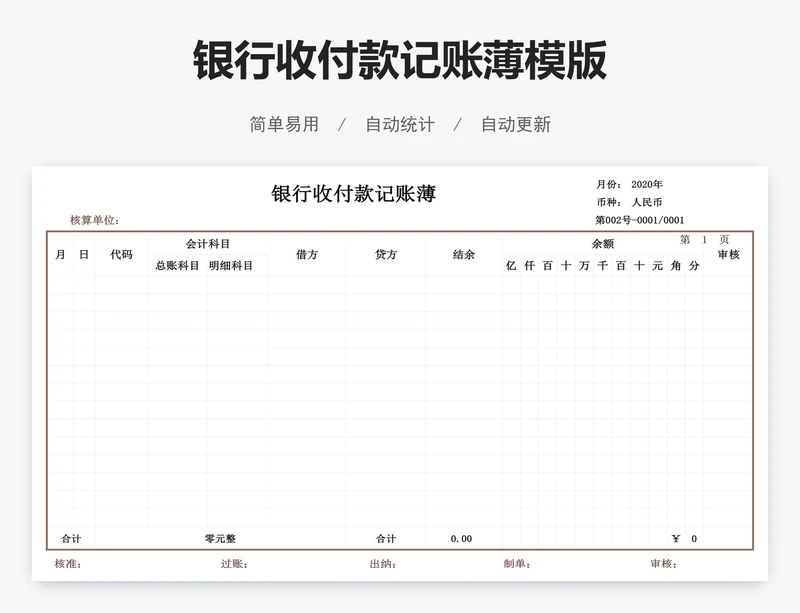
Task: Select the 月 column header
Action: click(60, 254)
